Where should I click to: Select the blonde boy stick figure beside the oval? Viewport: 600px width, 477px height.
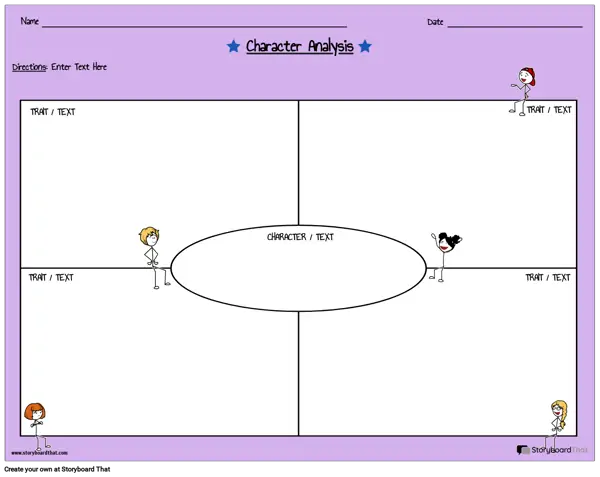click(151, 257)
